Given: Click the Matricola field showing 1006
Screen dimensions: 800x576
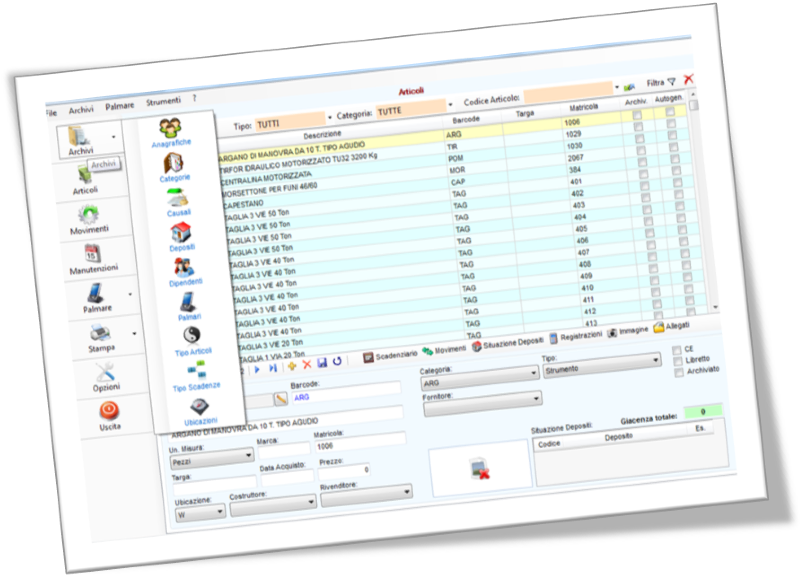Looking at the screenshot, I should 360,442.
